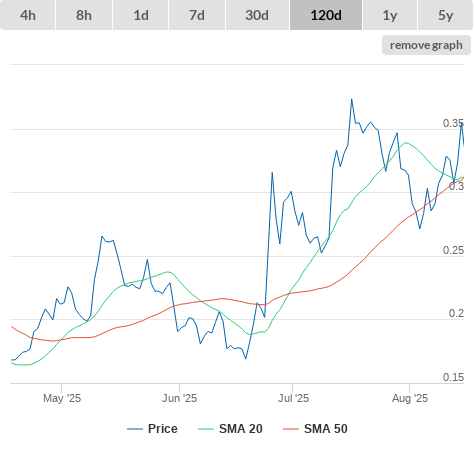Image resolution: width=474 pixels, height=455 pixels.
Task: Select the 4h time range tab
Action: coord(28,15)
